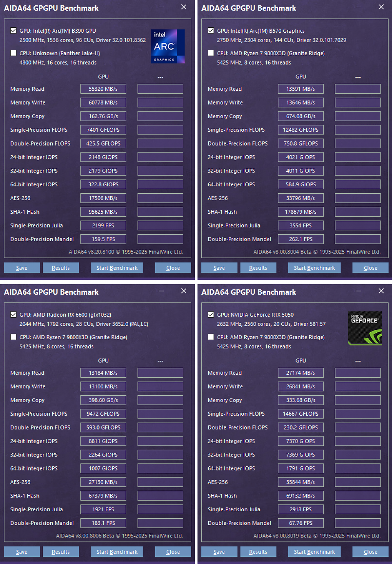Viewport: 392px width, 564px height.
Task: Click the 3554 FPS Julia value
Action: [x=301, y=225]
